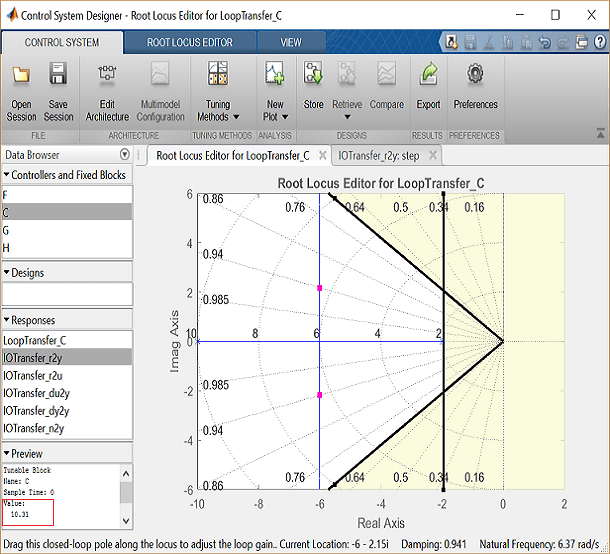The width and height of the screenshot is (610, 554).
Task: Open New Plot dropdown arrow
Action: pos(285,117)
